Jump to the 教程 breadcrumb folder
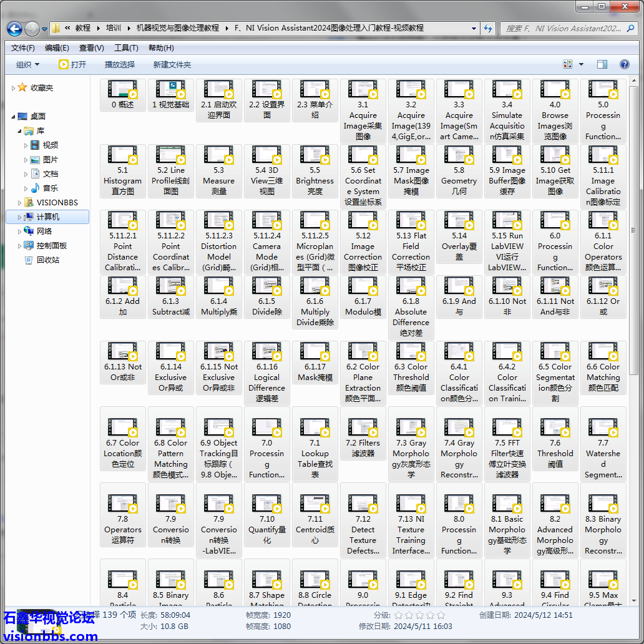Image resolution: width=644 pixels, height=644 pixels. coord(82,28)
